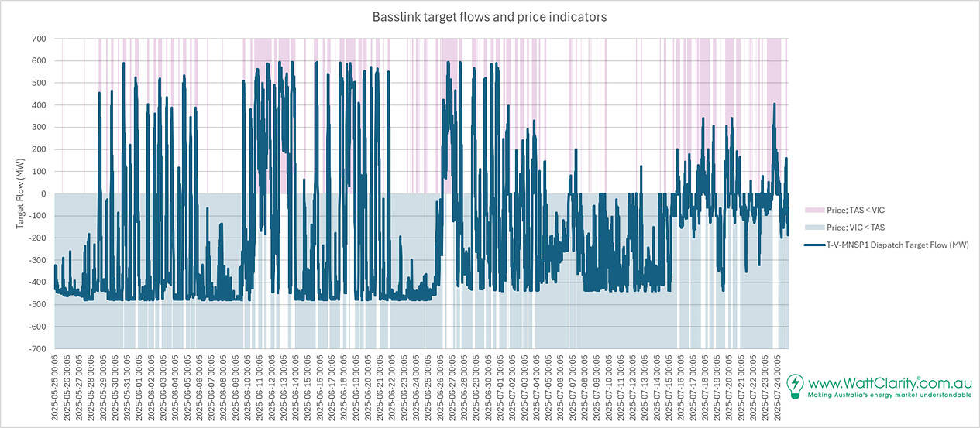Click the y-axis tick label 0
980x428 pixels.
pos(44,193)
